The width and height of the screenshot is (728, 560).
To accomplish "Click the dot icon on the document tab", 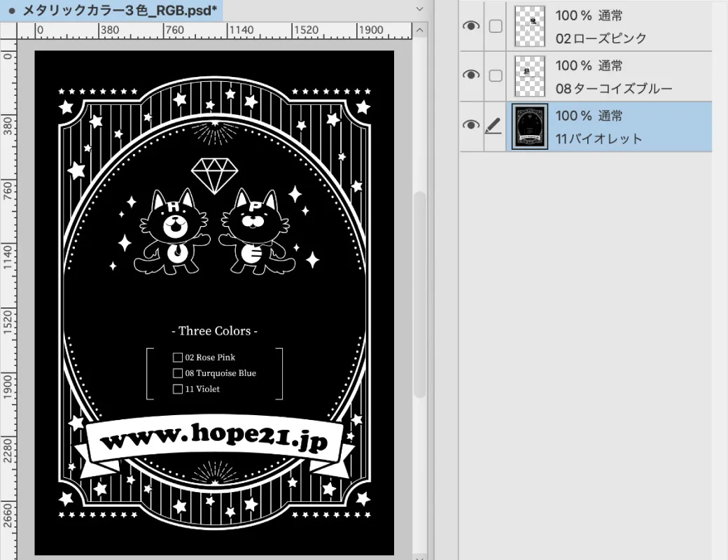I will click(x=12, y=10).
